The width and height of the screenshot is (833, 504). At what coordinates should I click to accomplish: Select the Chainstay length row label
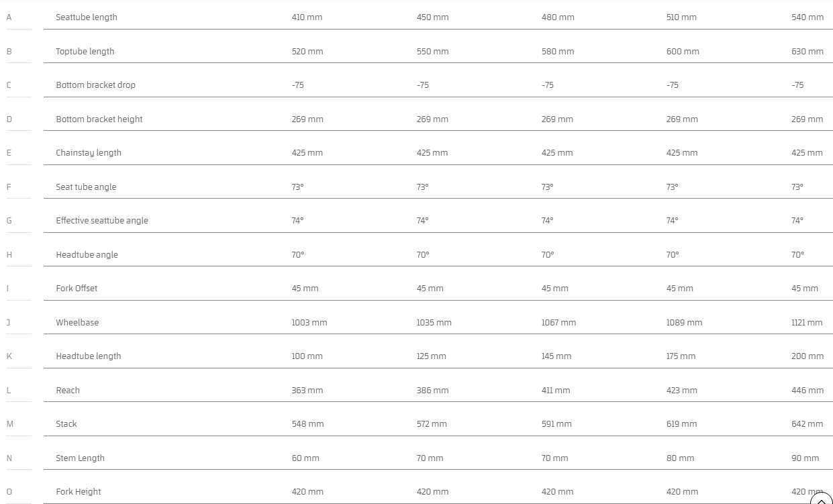[89, 153]
